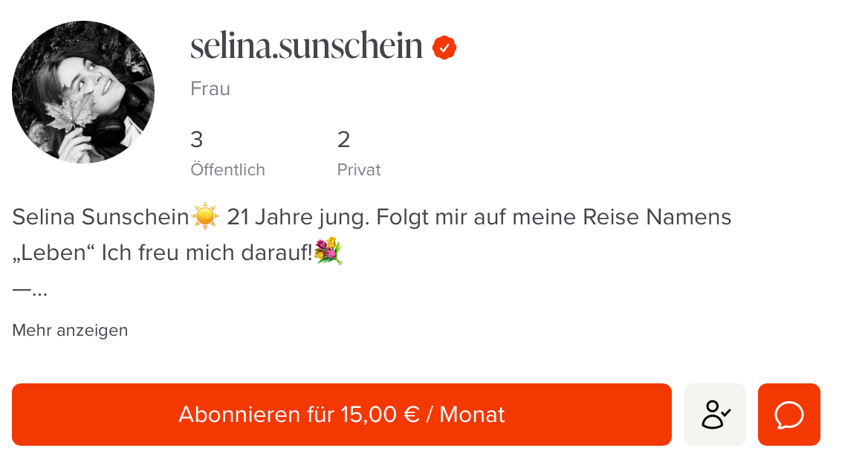Click the private post count number 2

343,139
